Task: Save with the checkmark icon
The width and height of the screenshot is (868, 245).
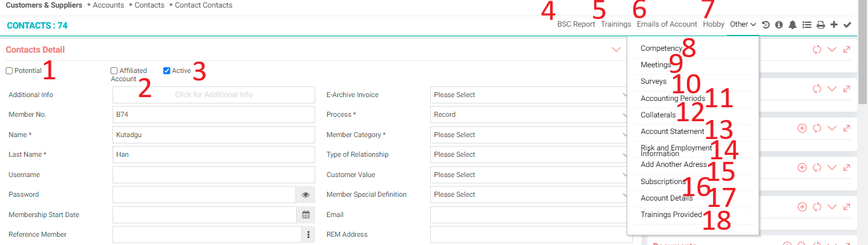Action: [847, 25]
